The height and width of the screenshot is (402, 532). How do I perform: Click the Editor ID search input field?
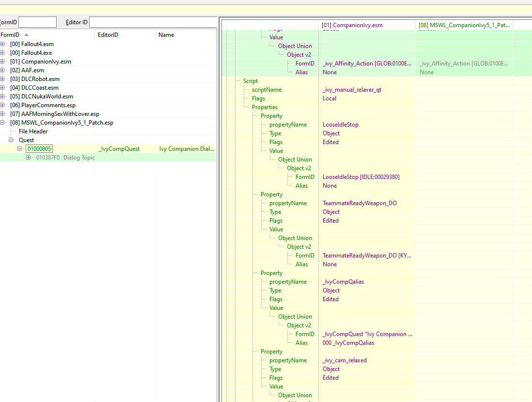[153, 22]
